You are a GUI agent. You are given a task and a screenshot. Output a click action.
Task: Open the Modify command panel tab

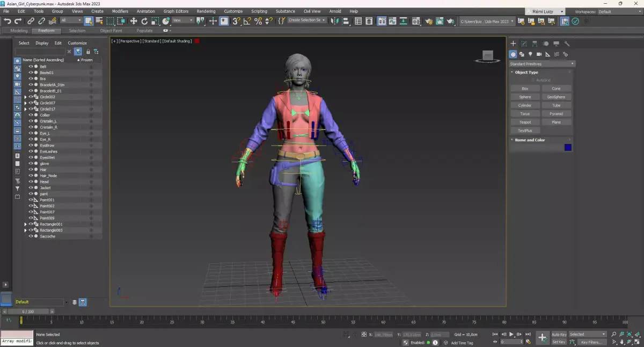pos(524,44)
